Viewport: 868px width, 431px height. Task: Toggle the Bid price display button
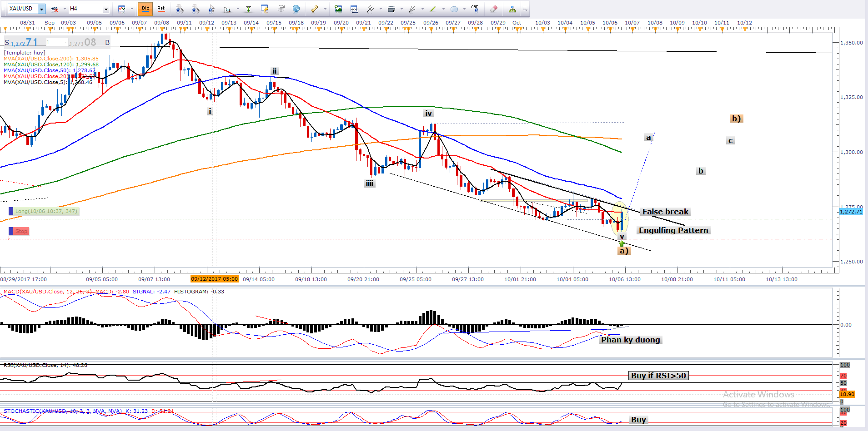(146, 9)
